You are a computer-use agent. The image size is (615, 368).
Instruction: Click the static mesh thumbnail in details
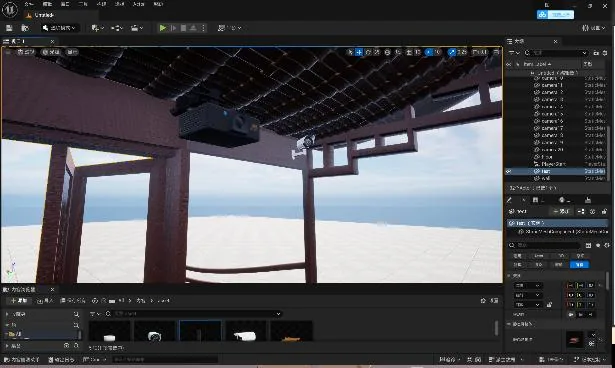[575, 339]
